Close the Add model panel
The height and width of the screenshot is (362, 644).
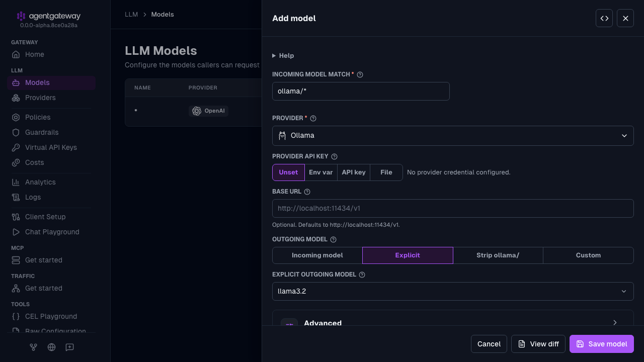[625, 18]
